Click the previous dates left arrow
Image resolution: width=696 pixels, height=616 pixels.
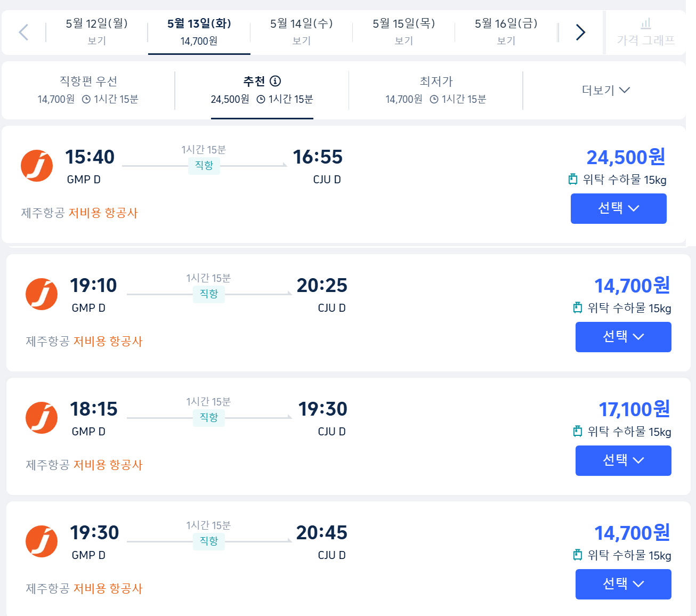(23, 33)
